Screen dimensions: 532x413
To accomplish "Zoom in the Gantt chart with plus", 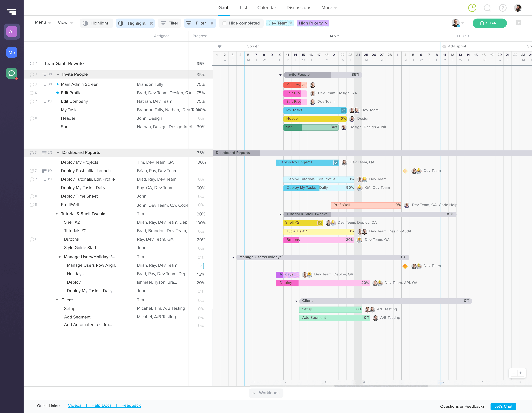I will pyautogui.click(x=521, y=373).
